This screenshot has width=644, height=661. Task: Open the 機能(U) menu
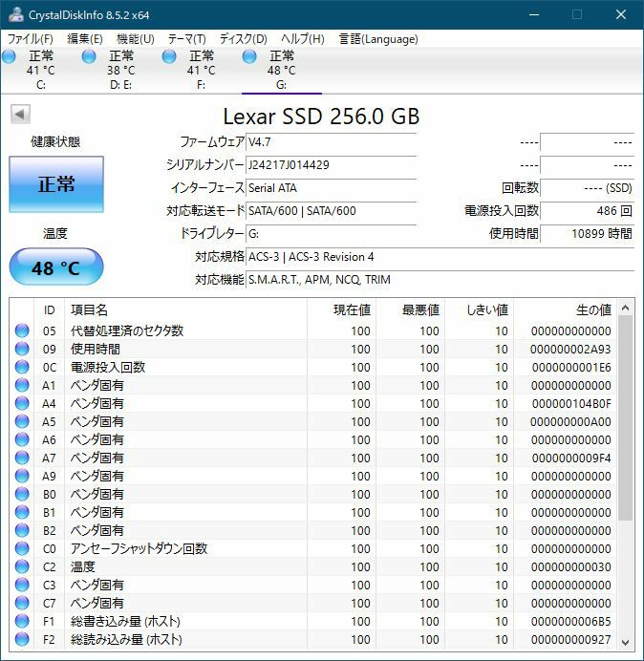(136, 39)
